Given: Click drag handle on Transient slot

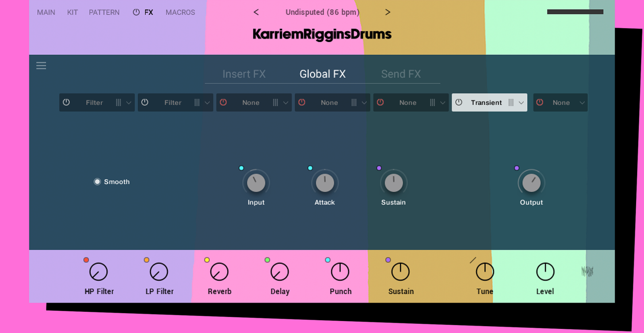Looking at the screenshot, I should coord(511,103).
